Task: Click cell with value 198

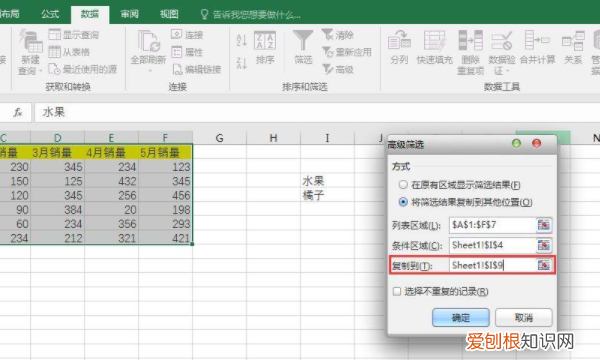Action: tap(165, 210)
